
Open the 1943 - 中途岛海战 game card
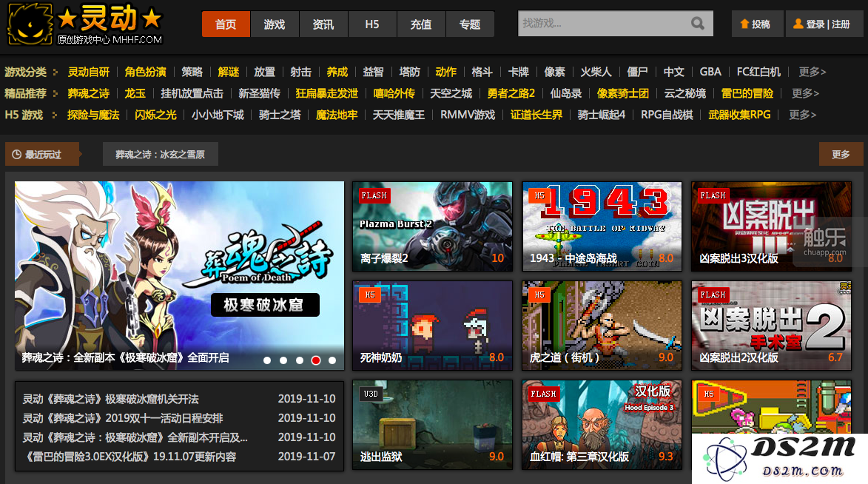tap(602, 226)
